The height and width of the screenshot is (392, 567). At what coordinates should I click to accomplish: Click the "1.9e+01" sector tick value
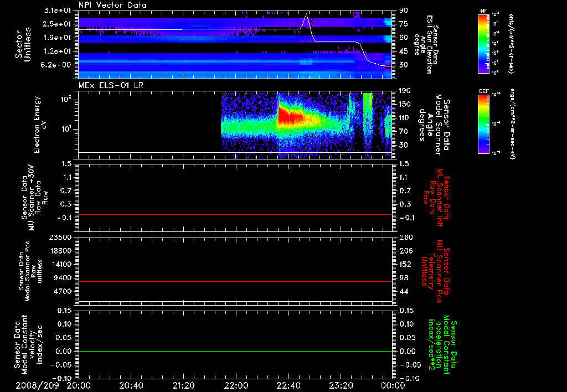coord(58,38)
